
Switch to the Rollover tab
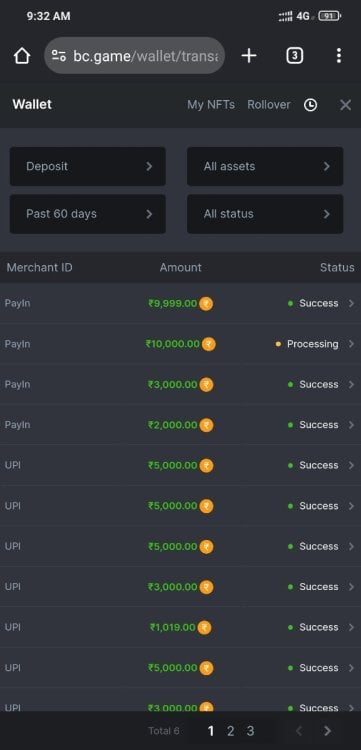click(269, 105)
